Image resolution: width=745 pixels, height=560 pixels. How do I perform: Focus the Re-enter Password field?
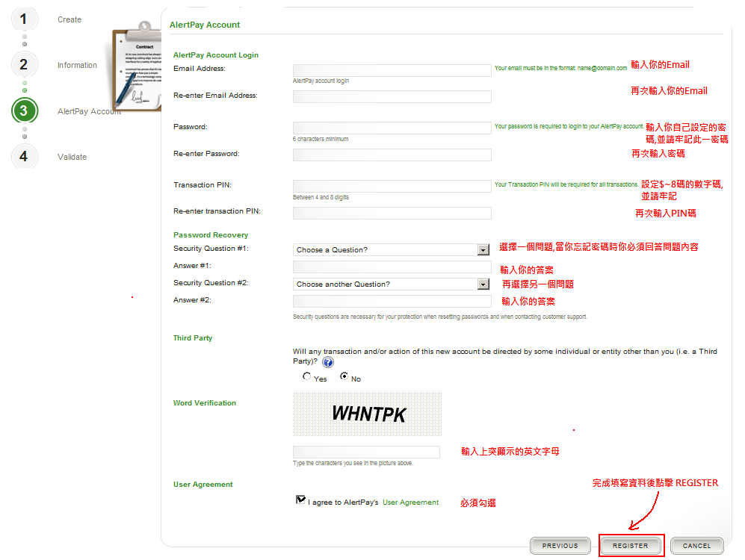392,155
